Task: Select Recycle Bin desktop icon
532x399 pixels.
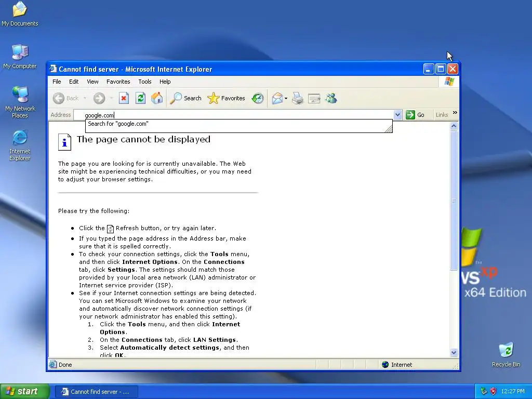Action: (x=506, y=355)
